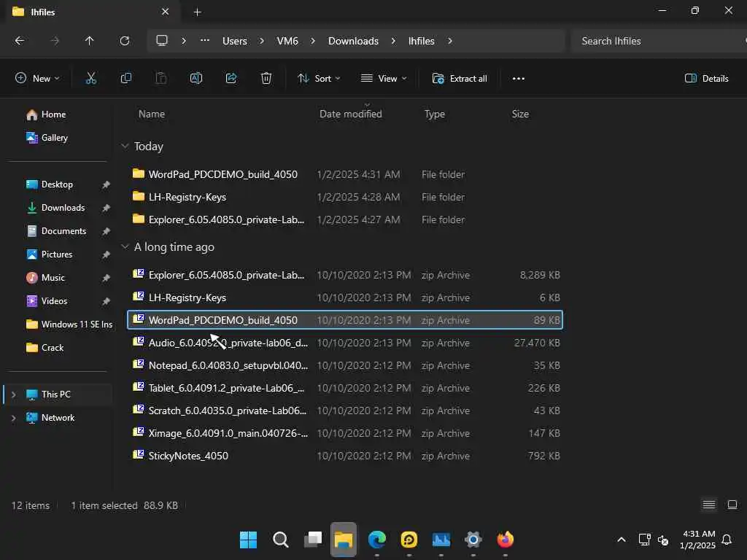
Task: Sort by the Name column header
Action: click(x=152, y=114)
